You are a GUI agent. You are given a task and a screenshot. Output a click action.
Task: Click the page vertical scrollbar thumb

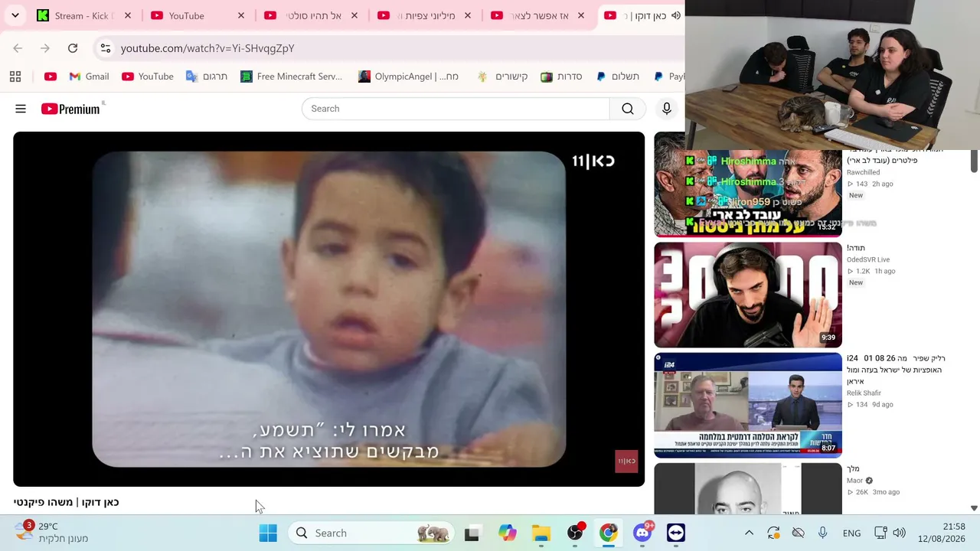click(974, 161)
